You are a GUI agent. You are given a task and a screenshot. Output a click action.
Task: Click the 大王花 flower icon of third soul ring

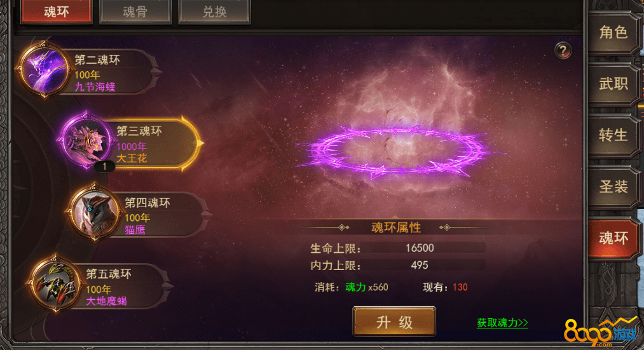(86, 140)
